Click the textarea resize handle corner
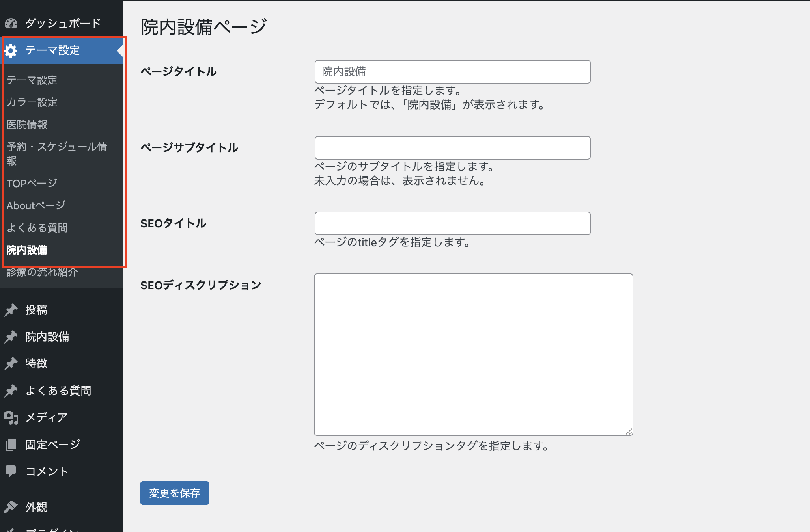Image resolution: width=810 pixels, height=532 pixels. [629, 432]
